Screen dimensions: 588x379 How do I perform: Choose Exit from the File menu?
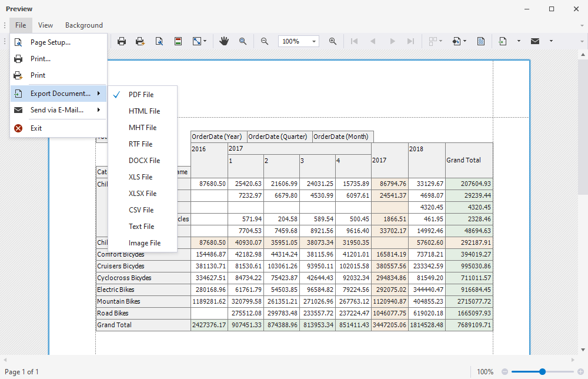click(x=36, y=128)
